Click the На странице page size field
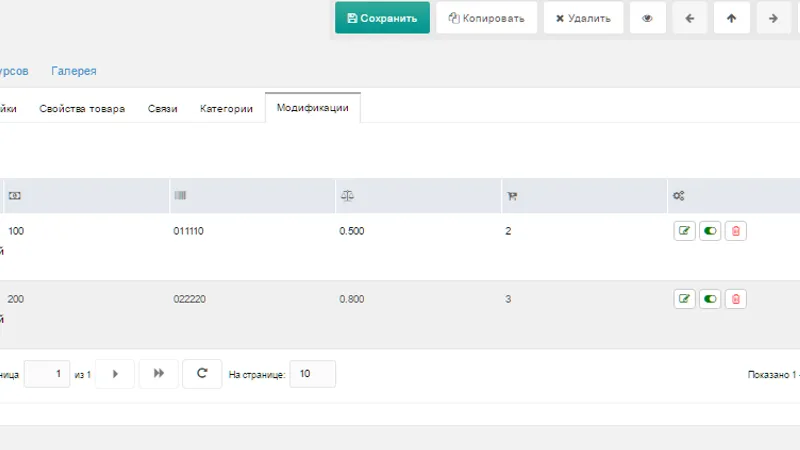The width and height of the screenshot is (800, 450). 312,374
